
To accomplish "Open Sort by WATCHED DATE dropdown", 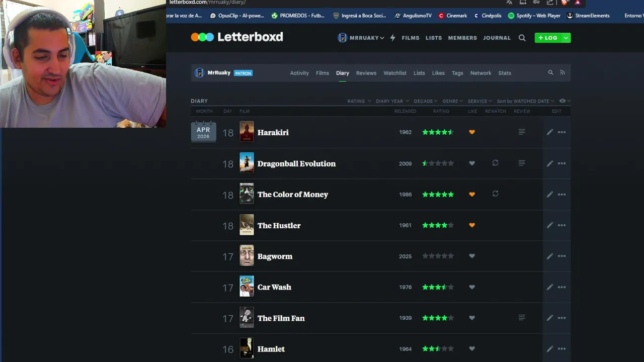I will (525, 101).
